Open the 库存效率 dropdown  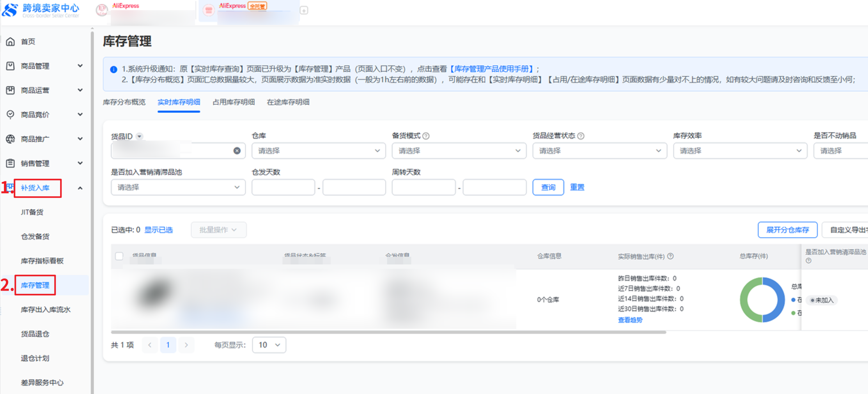pos(740,151)
